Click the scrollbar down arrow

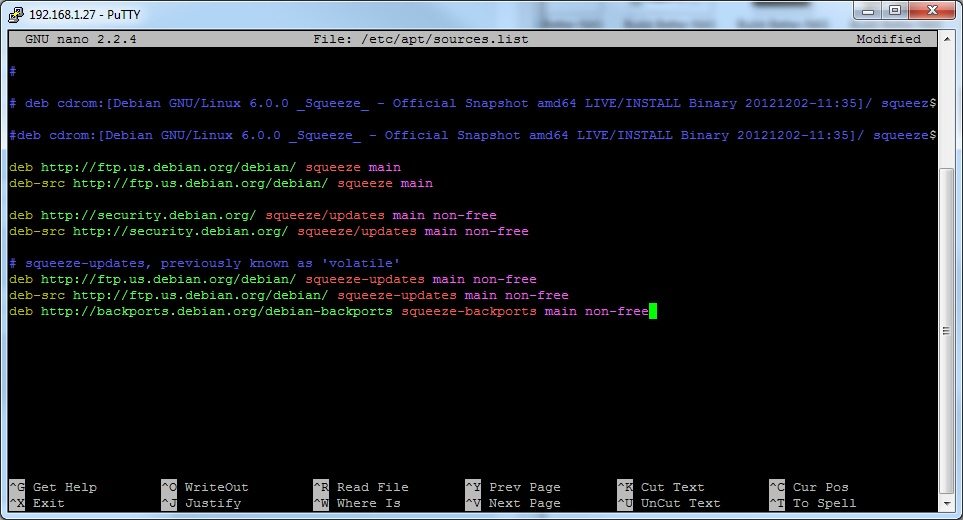pos(946,503)
